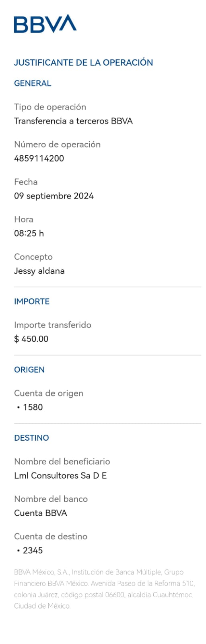Click the BBVA logo
Image resolution: width=206 pixels, height=644 pixels.
pos(45,24)
